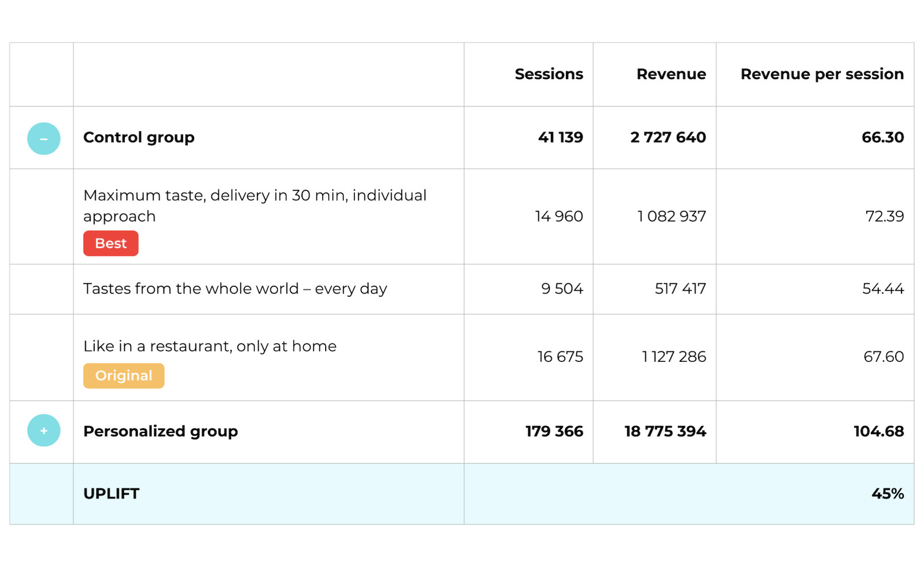Click the UPLIFT row label
924x578 pixels.
[x=111, y=494]
